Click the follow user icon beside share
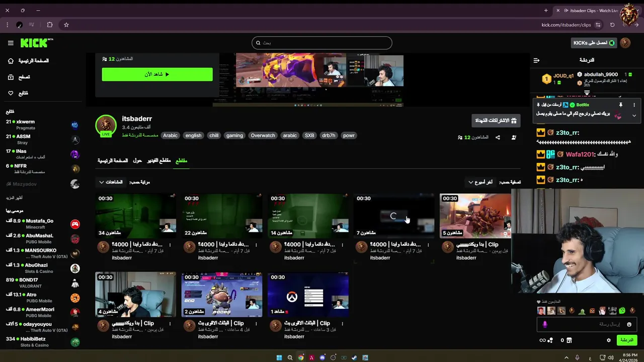This screenshot has width=644, height=362. (514, 137)
